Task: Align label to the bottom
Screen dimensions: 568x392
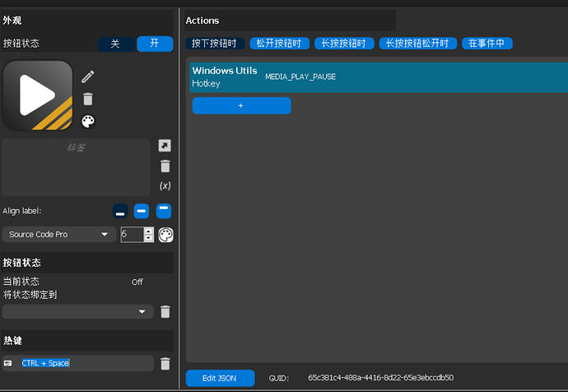Action: (120, 211)
